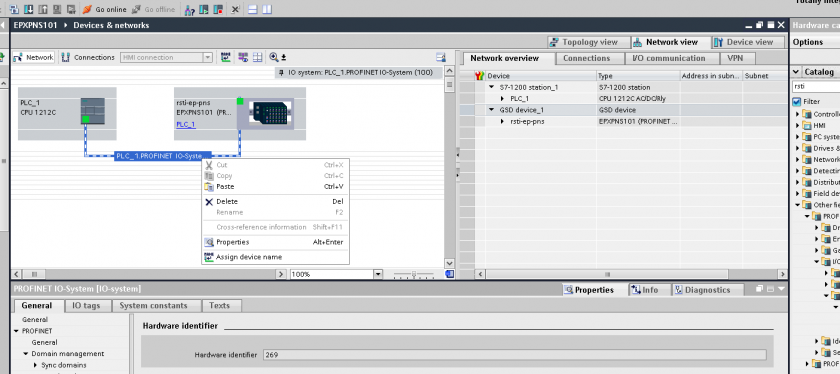Collapse the GSD device_1 row
Viewport: 840px width, 374px height.
point(492,110)
